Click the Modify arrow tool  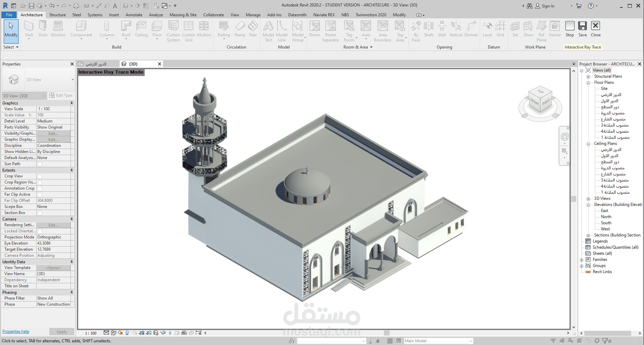pos(11,29)
